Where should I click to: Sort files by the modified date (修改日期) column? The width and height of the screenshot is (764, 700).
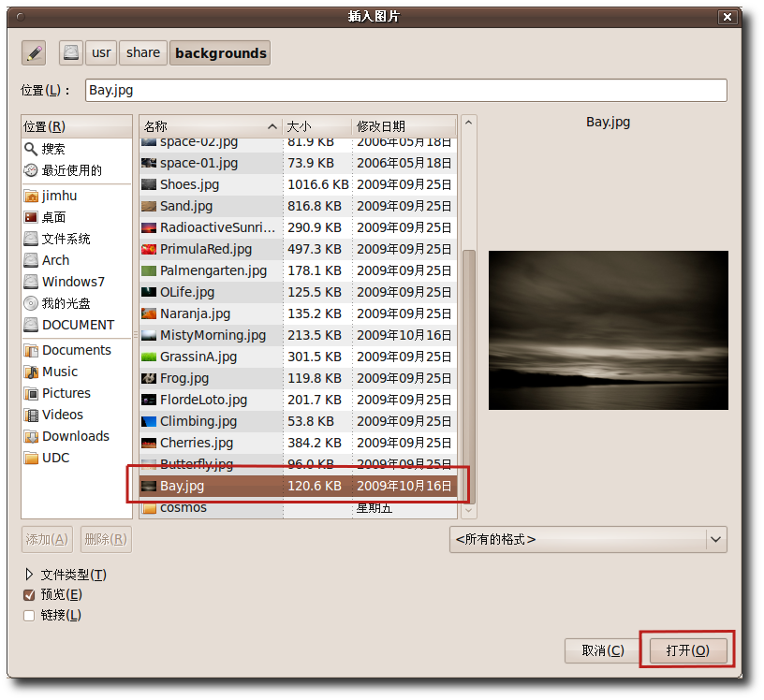[404, 126]
